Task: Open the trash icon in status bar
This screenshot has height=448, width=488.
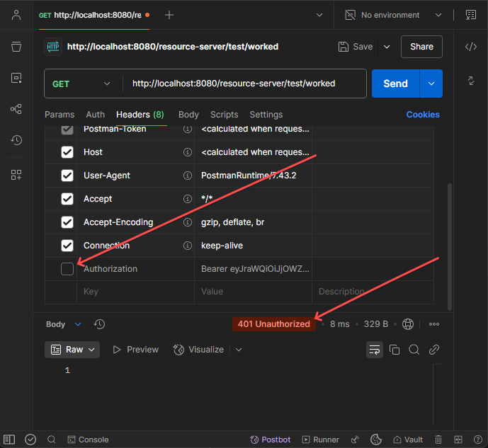Action: tap(438, 440)
